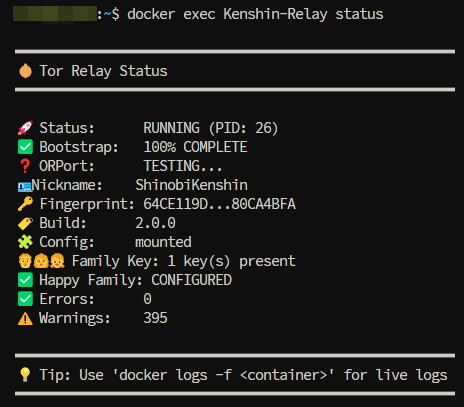Click the key icon beside Fingerprint
Image resolution: width=464 pixels, height=407 pixels.
point(25,204)
